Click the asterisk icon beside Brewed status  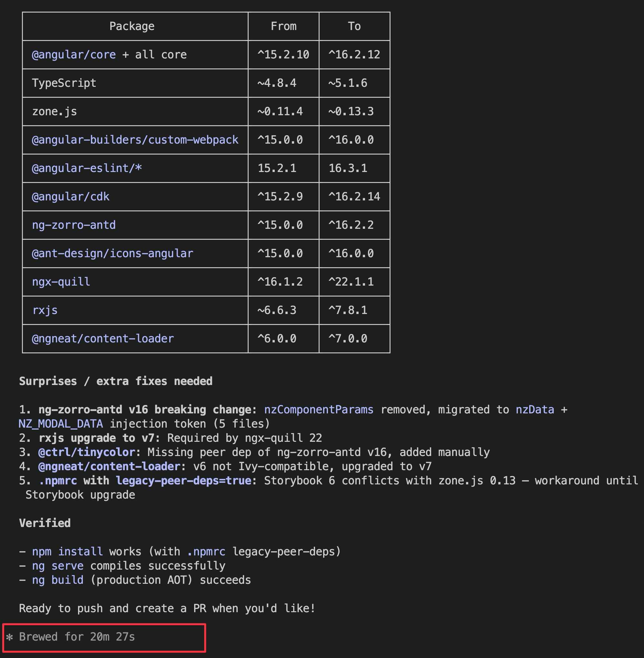pyautogui.click(x=9, y=637)
